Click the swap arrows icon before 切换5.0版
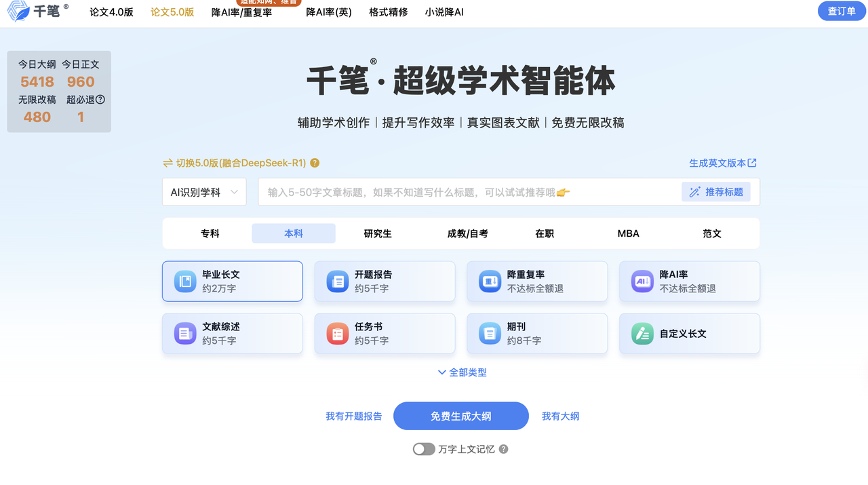This screenshot has height=485, width=868. (x=168, y=163)
